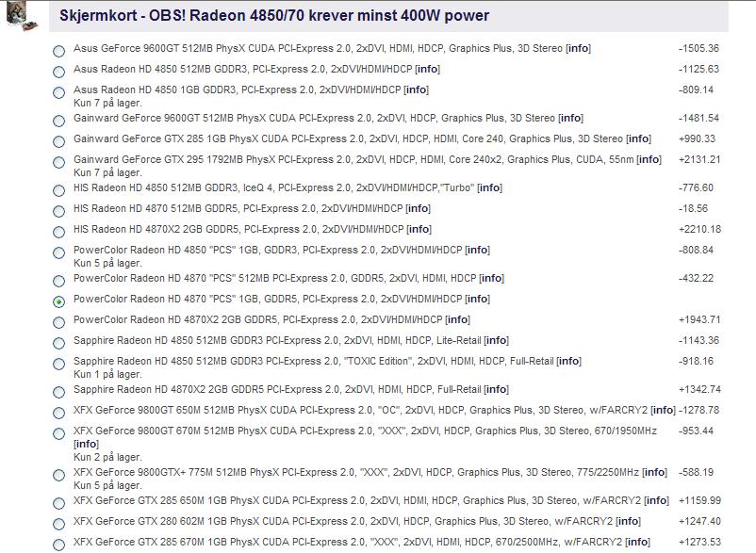The height and width of the screenshot is (553, 756).
Task: Select XFX GeForce 9800GTX+ 775M radio button
Action: click(x=58, y=475)
